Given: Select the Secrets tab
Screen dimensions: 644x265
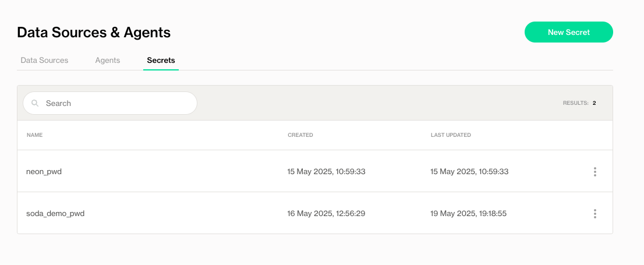Looking at the screenshot, I should (x=161, y=61).
